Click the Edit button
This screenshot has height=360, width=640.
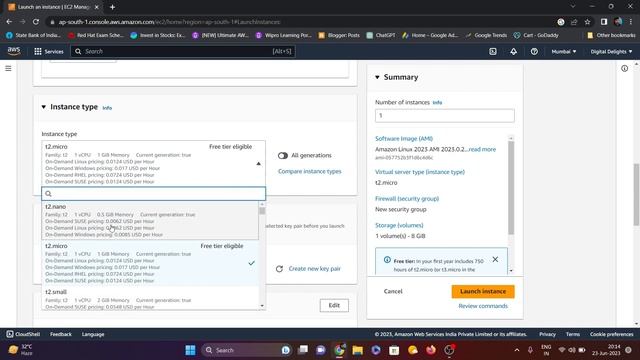click(x=334, y=305)
